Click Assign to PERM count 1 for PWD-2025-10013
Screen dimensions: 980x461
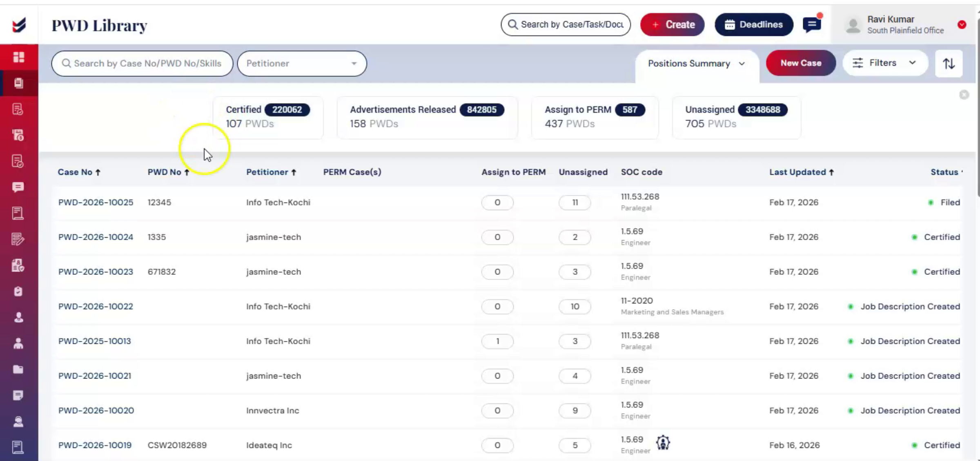(497, 341)
